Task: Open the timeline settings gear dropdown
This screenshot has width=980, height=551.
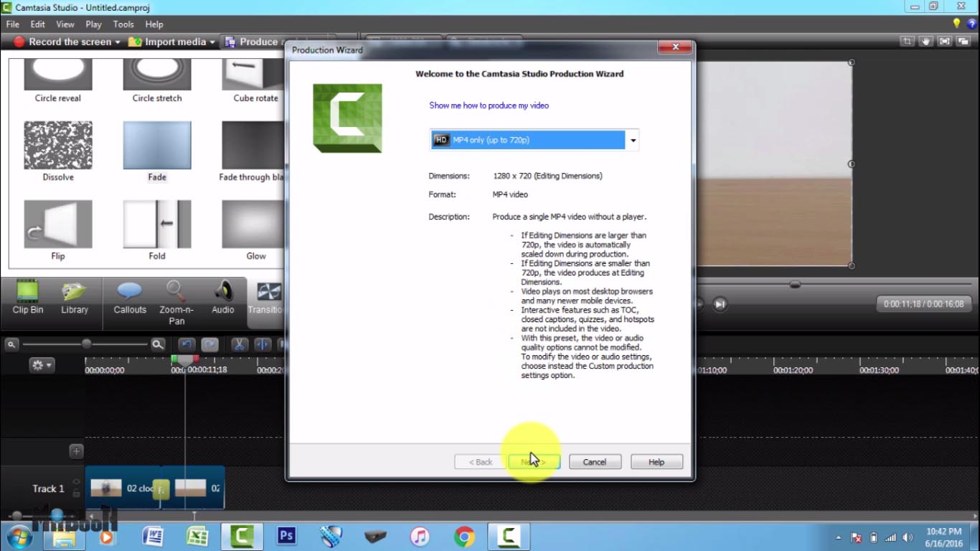Action: point(41,365)
